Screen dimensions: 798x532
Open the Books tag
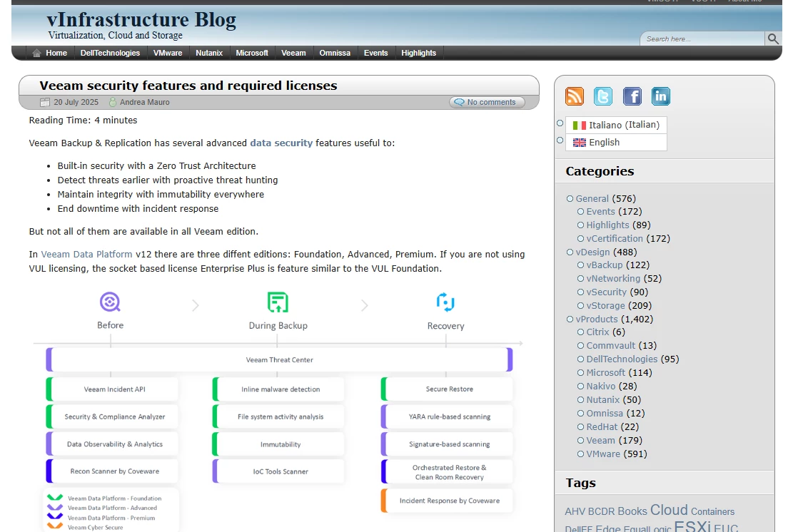632,511
